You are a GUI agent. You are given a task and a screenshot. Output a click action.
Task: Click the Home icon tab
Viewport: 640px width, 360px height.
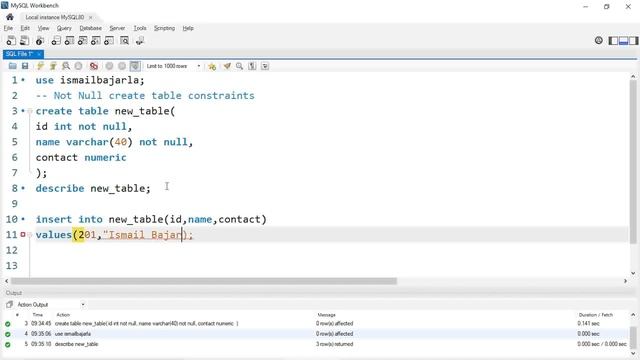click(10, 17)
